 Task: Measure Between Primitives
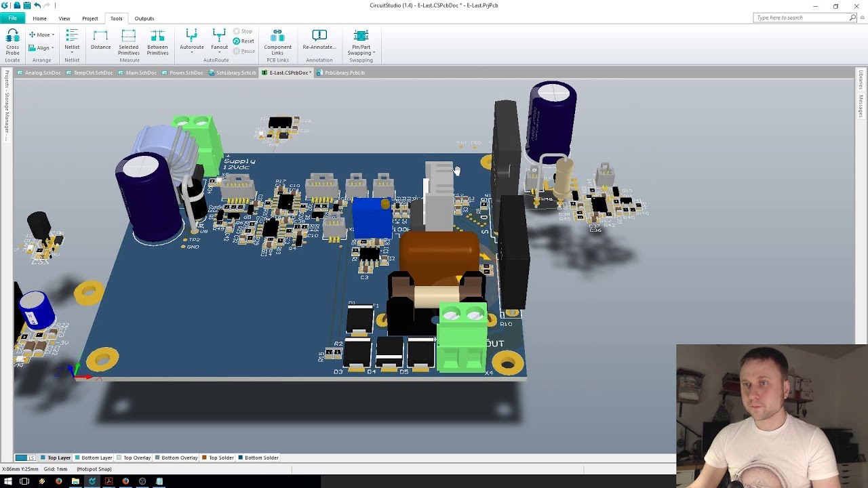click(x=157, y=42)
